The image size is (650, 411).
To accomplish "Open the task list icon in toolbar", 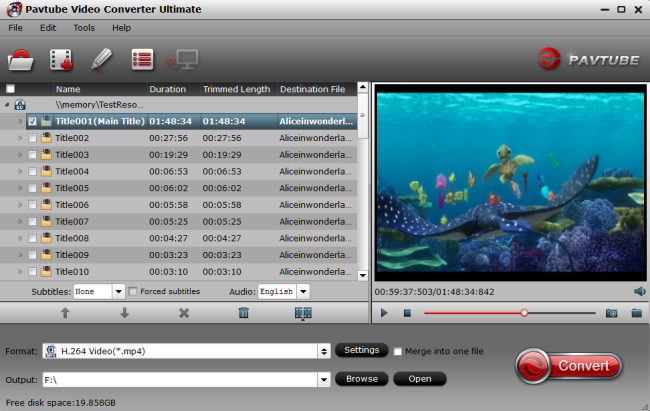I will [142, 60].
